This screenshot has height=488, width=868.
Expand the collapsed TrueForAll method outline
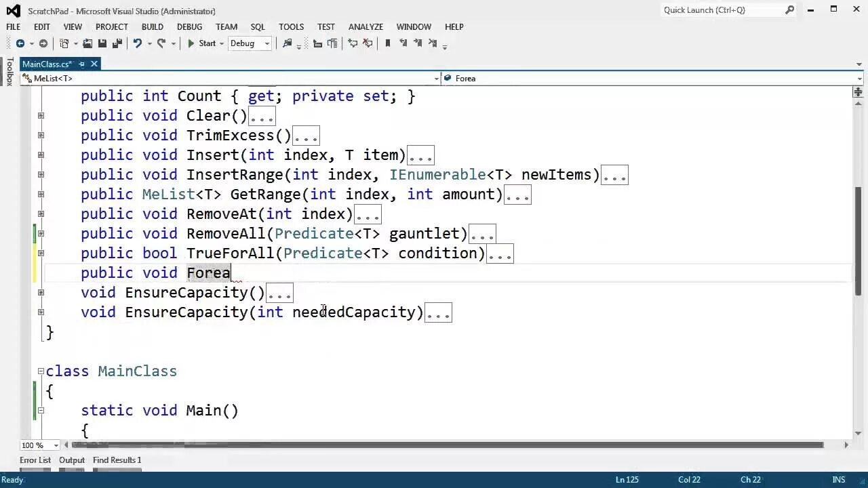[41, 253]
